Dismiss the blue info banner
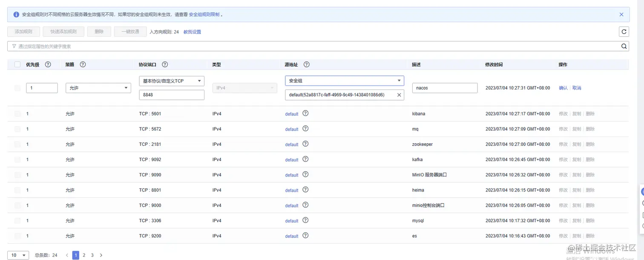The width and height of the screenshot is (644, 260). (621, 14)
